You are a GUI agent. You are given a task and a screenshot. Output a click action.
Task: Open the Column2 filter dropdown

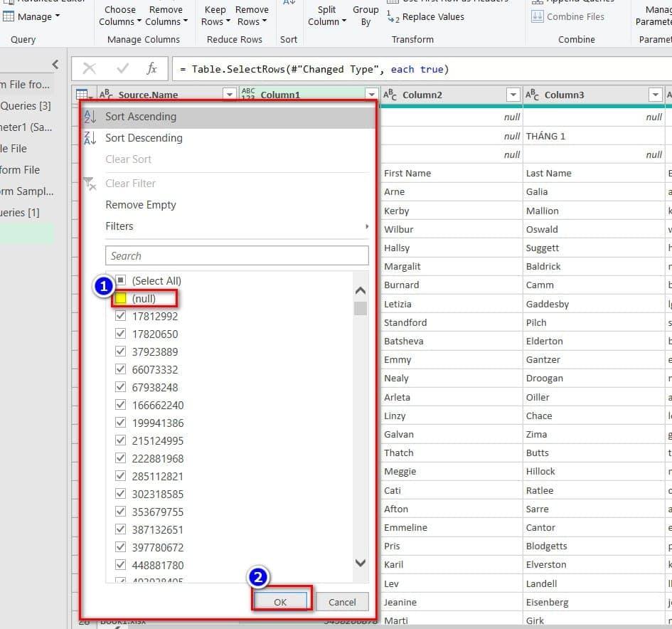(x=513, y=95)
